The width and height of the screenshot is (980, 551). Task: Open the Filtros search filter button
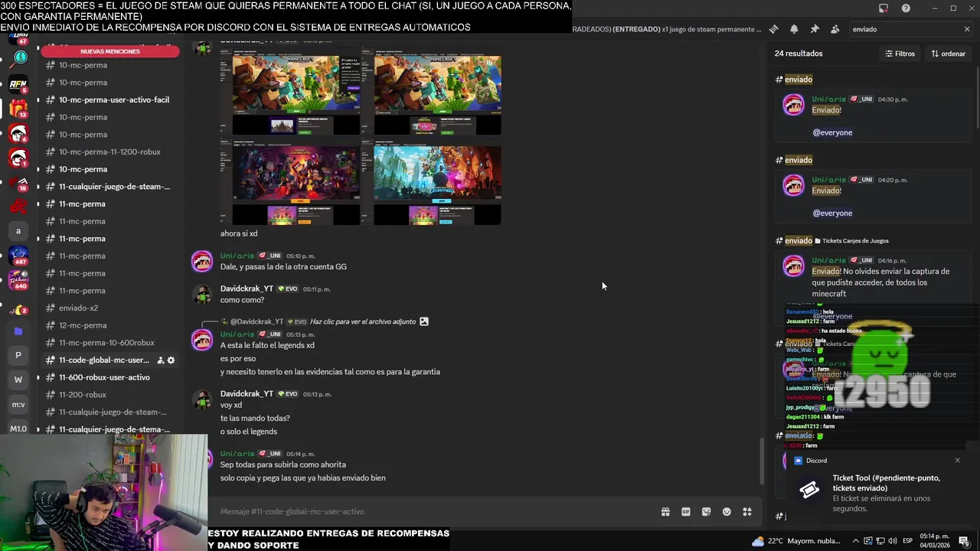coord(900,54)
